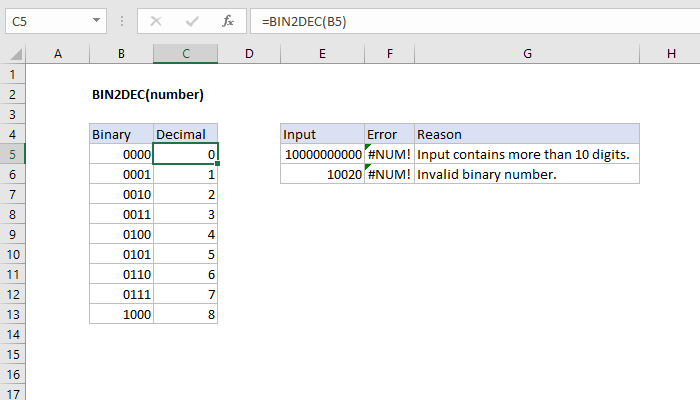Select the Decimal cell with value 4
This screenshot has height=400, width=700.
coord(186,234)
